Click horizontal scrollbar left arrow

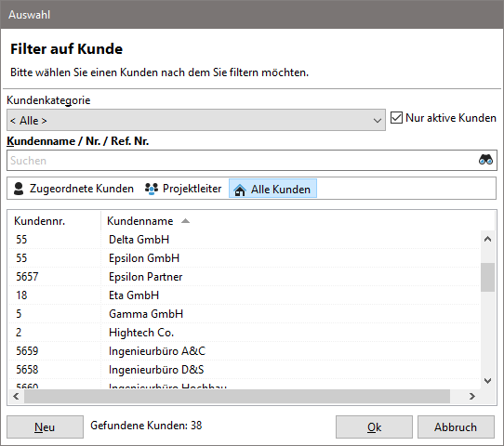[16, 397]
